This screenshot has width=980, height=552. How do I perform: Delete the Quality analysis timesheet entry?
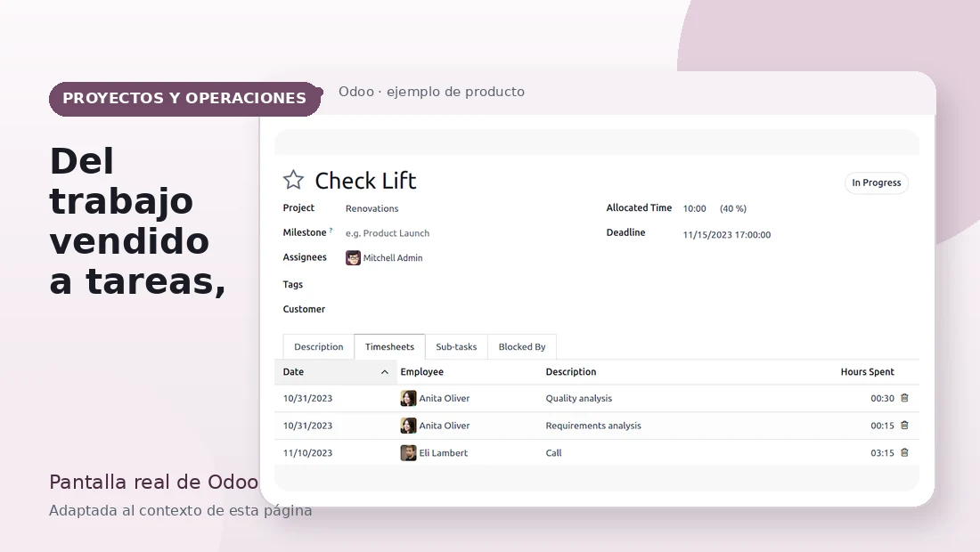tap(904, 398)
